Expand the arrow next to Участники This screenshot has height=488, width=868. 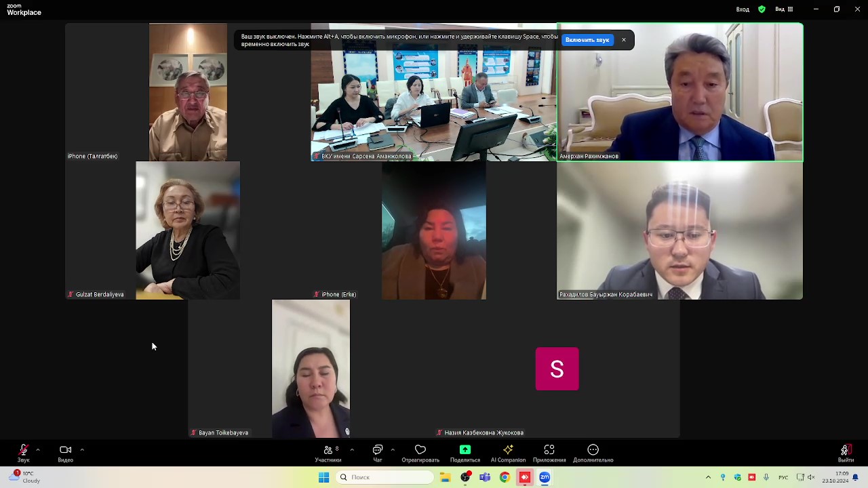pos(352,449)
